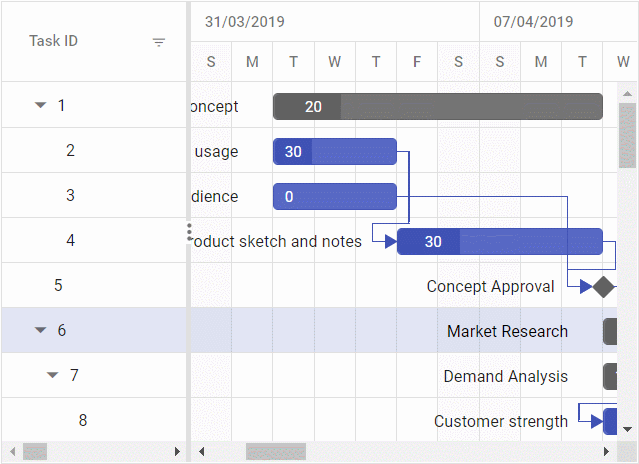Collapse task 7 tree row
The width and height of the screenshot is (639, 464).
pyautogui.click(x=53, y=375)
